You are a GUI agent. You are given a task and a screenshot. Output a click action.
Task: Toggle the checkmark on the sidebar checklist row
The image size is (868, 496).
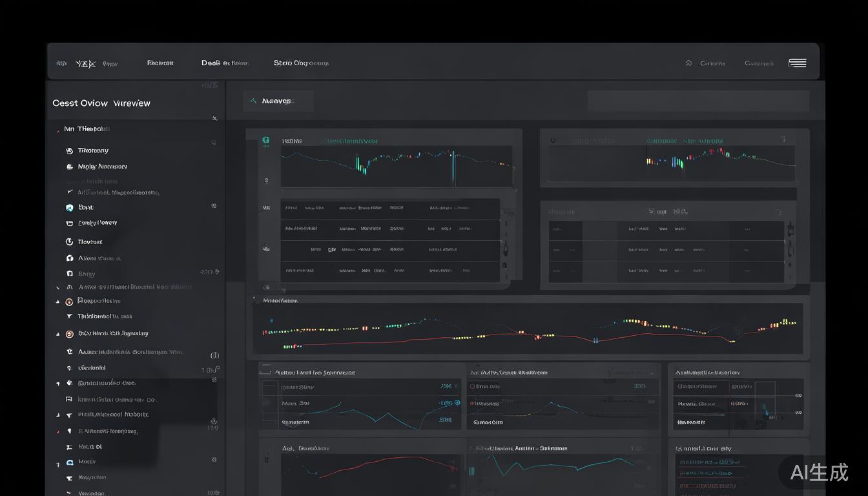tap(70, 192)
